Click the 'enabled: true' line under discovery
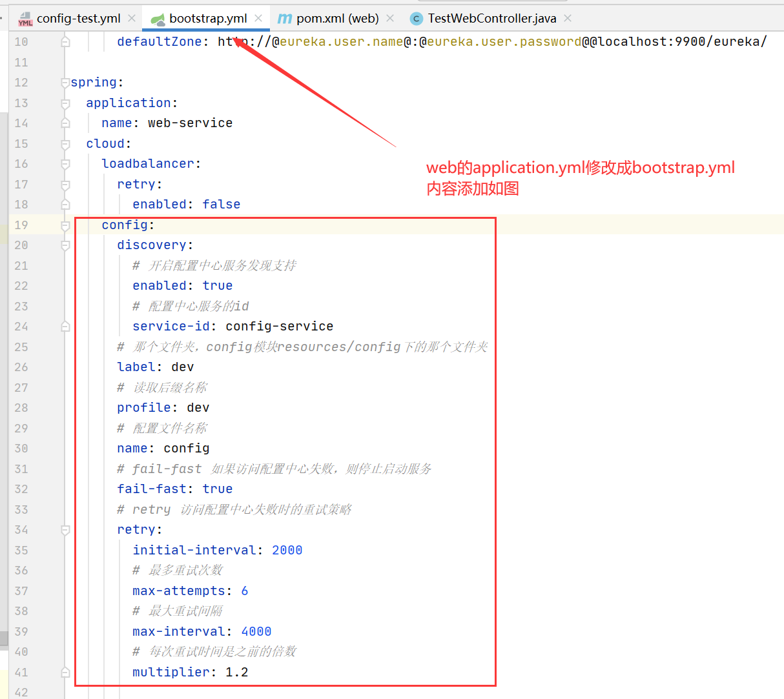Image resolution: width=784 pixels, height=699 pixels. [182, 286]
